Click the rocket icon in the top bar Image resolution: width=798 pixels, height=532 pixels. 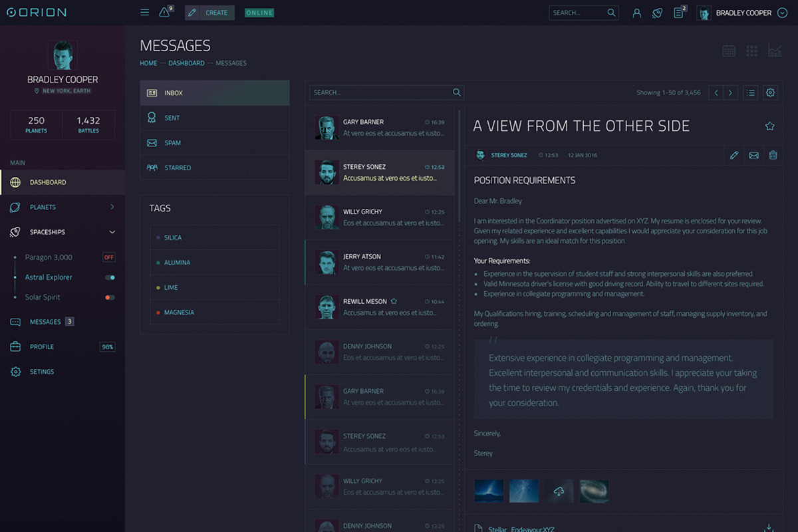click(x=657, y=13)
